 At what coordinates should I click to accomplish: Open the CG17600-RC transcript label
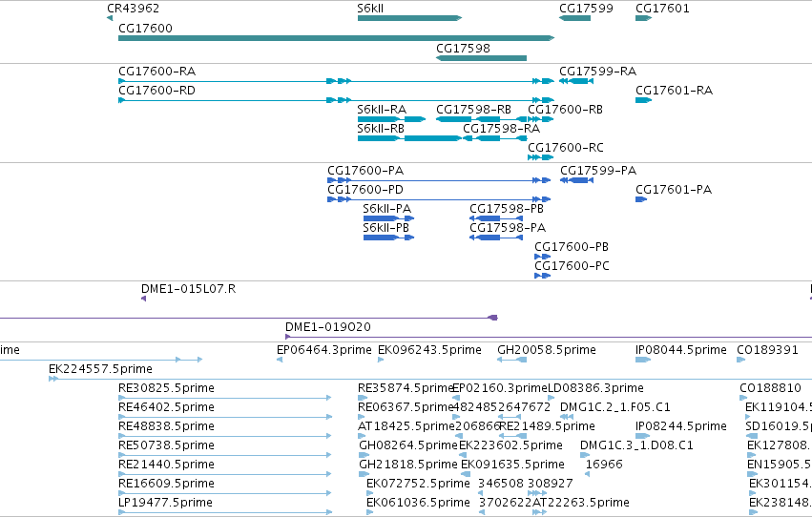click(566, 148)
